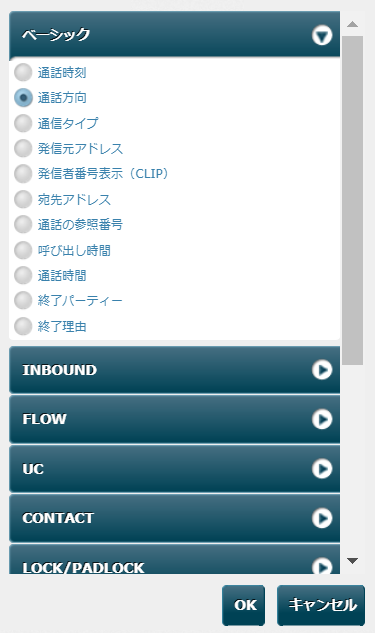Confirm selection with OK button
This screenshot has height=633, width=375.
tap(243, 605)
